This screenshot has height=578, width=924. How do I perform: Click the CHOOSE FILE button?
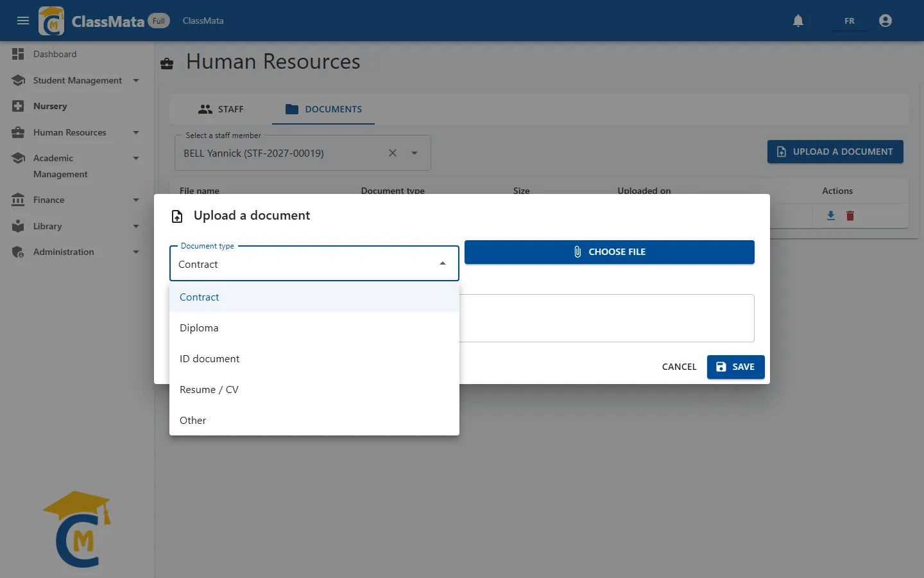610,252
